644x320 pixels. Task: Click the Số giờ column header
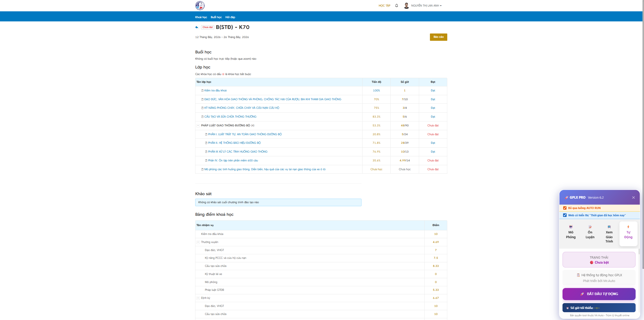pyautogui.click(x=405, y=82)
